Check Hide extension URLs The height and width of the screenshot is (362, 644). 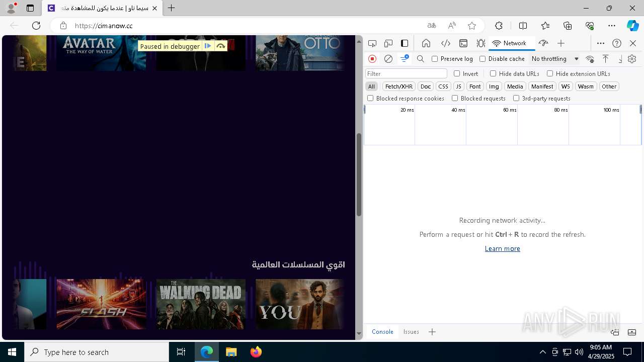pyautogui.click(x=550, y=73)
